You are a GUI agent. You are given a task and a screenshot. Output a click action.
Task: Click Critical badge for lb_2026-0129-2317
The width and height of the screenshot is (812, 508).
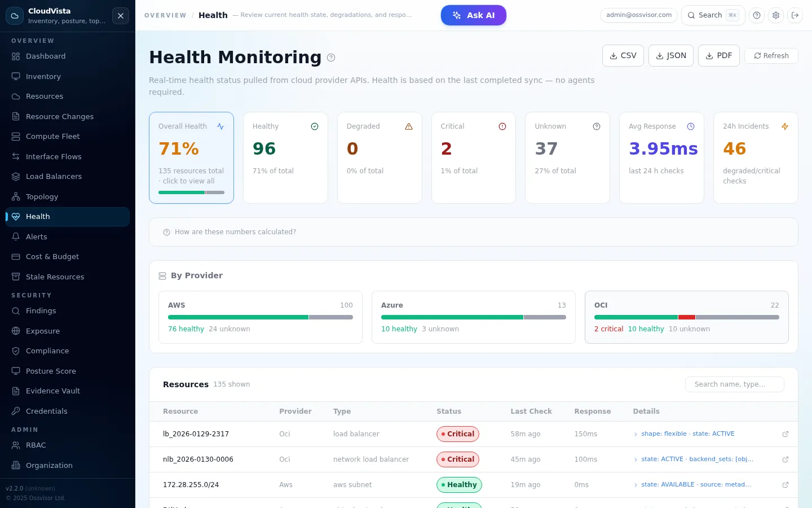coord(458,434)
